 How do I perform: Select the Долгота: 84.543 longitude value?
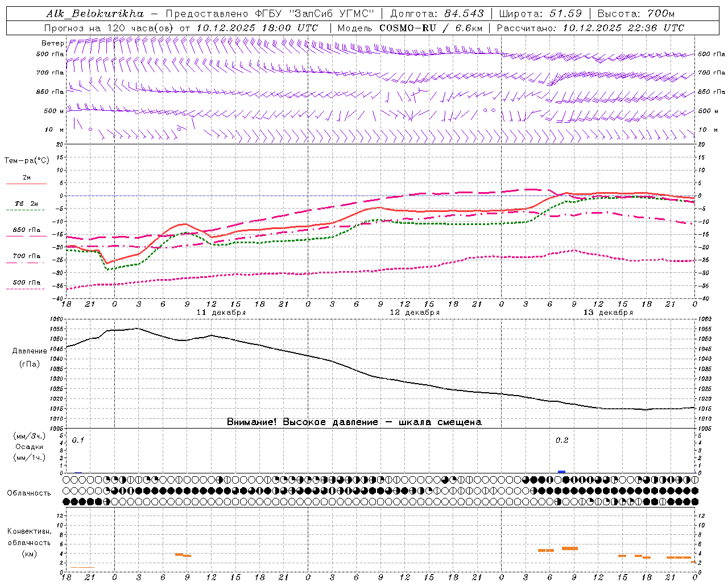tap(437, 14)
